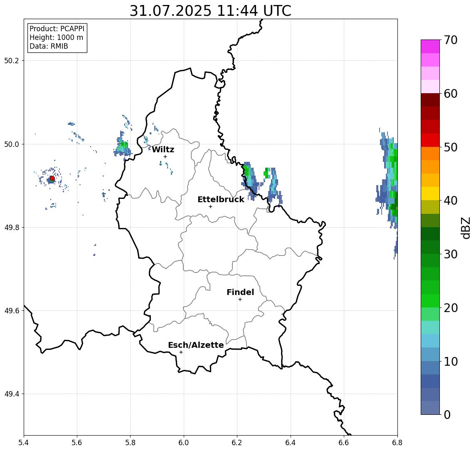The width and height of the screenshot is (476, 451).
Task: Click the colorbar tick label 10
Action: coord(451,361)
